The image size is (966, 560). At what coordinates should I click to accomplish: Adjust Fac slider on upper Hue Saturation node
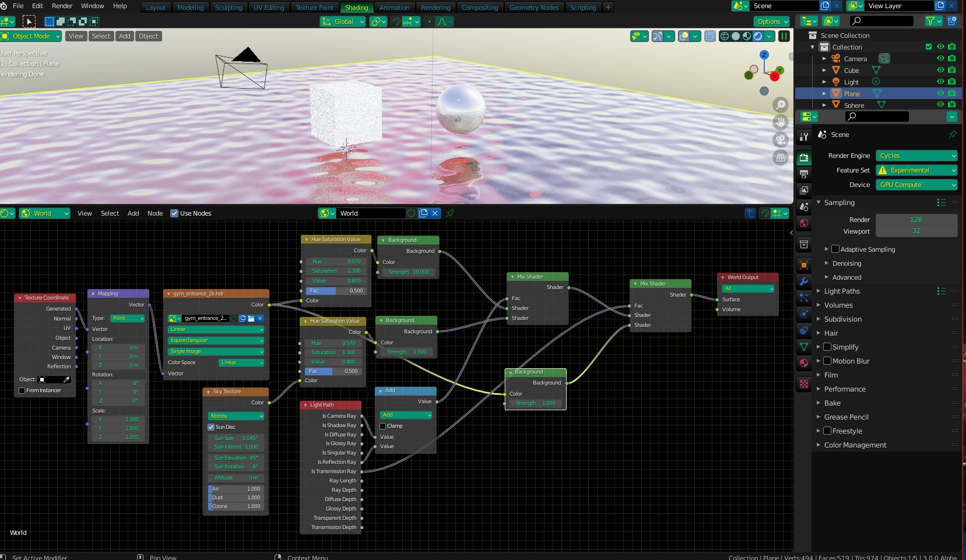coord(335,291)
